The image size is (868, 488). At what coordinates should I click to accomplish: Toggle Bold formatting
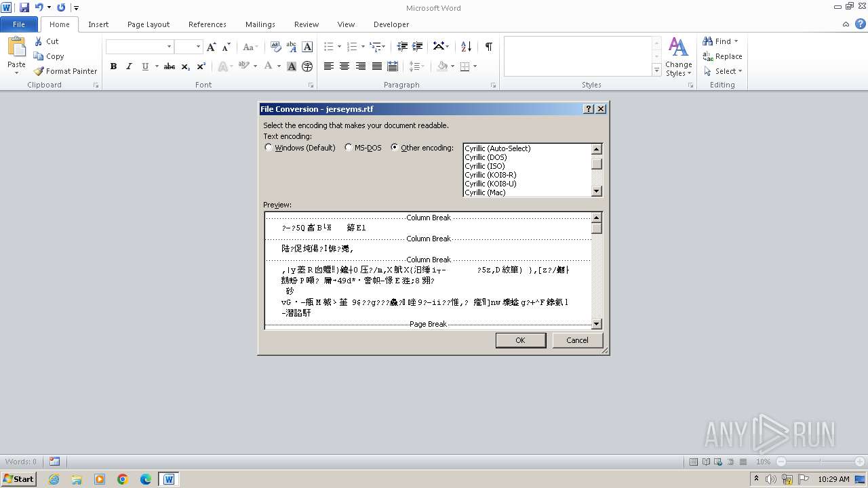click(113, 66)
